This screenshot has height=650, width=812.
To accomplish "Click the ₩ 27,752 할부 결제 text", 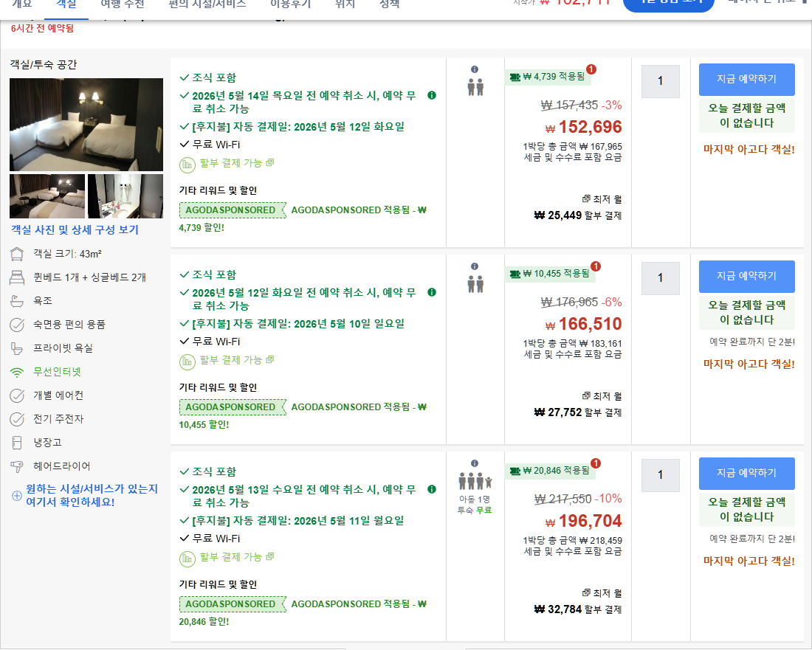I will [x=578, y=412].
